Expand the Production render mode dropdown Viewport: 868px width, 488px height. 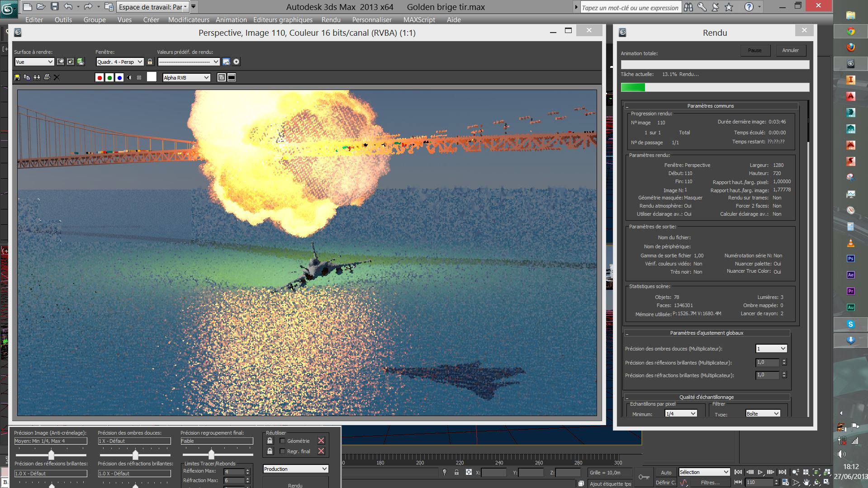(295, 469)
